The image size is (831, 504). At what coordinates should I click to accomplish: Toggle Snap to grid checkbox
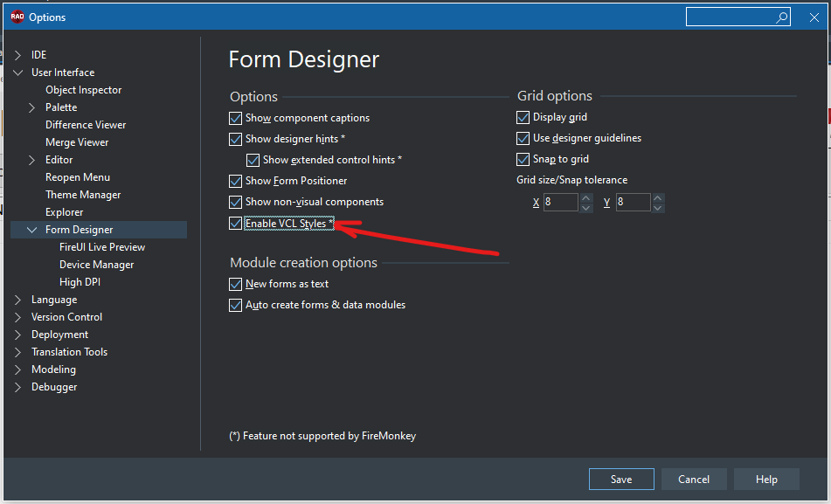[x=523, y=159]
